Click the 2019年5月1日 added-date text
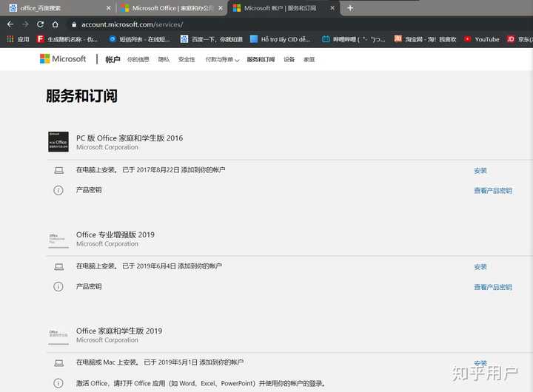Image resolution: width=533 pixels, height=392 pixels. click(178, 362)
